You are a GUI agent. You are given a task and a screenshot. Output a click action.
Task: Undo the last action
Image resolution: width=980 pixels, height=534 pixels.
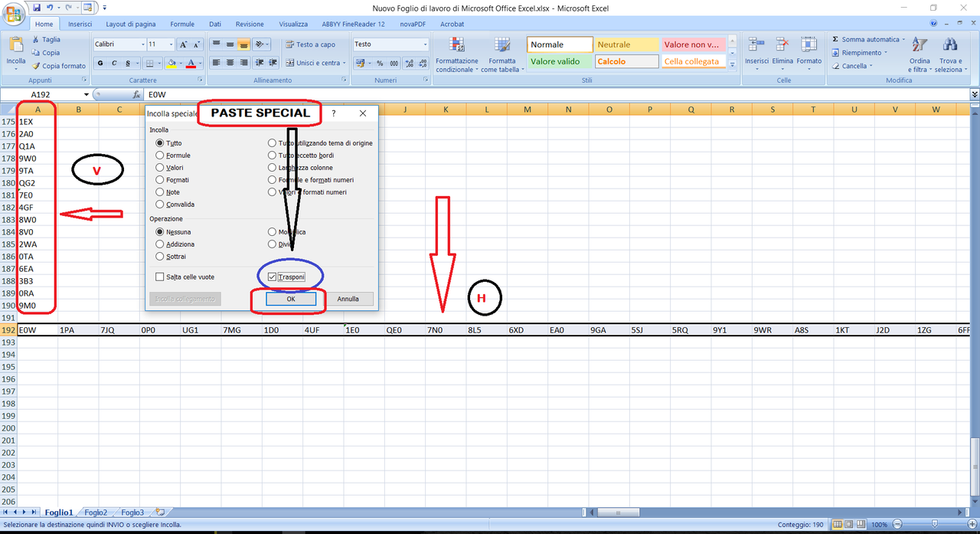pos(50,7)
